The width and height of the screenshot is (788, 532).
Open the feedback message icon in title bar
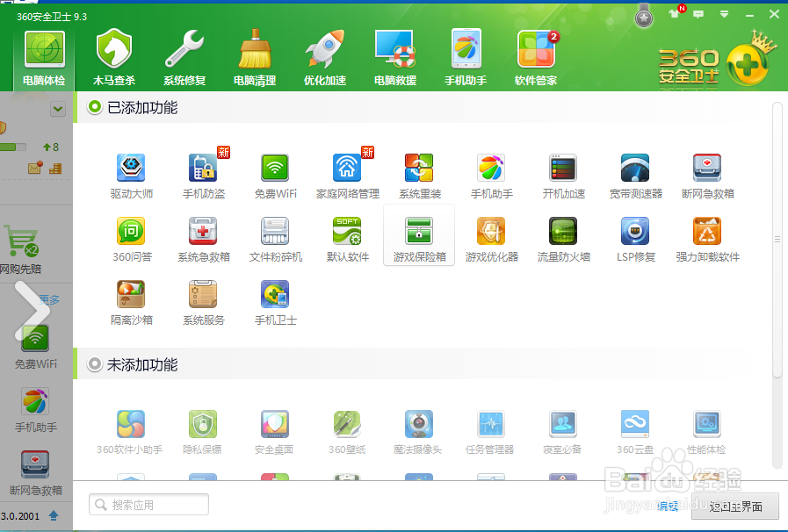coord(698,15)
